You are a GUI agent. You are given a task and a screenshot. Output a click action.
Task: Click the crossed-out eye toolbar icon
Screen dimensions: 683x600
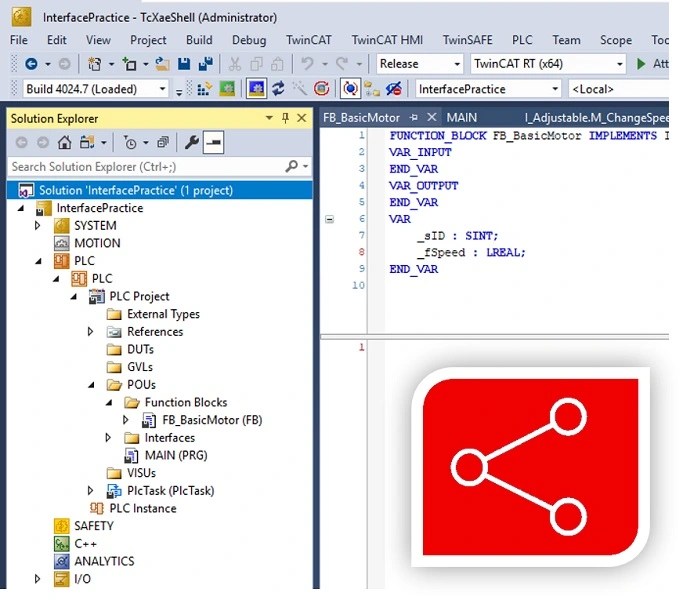[394, 89]
